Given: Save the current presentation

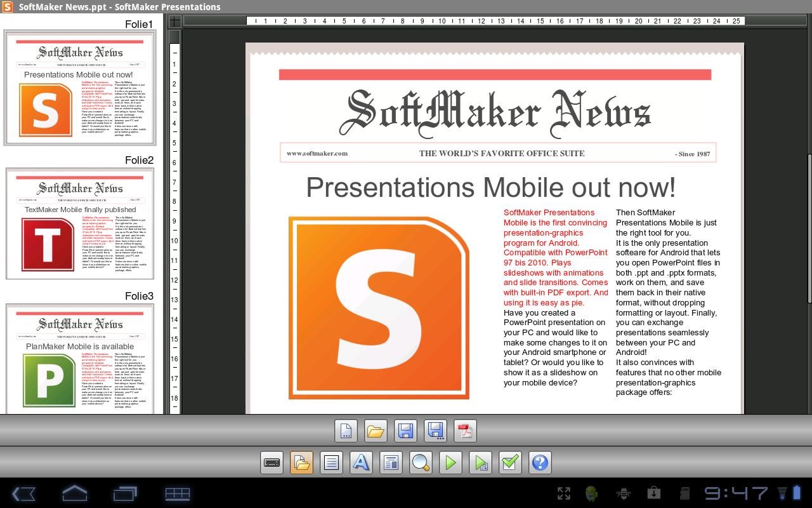Looking at the screenshot, I should pyautogui.click(x=405, y=431).
